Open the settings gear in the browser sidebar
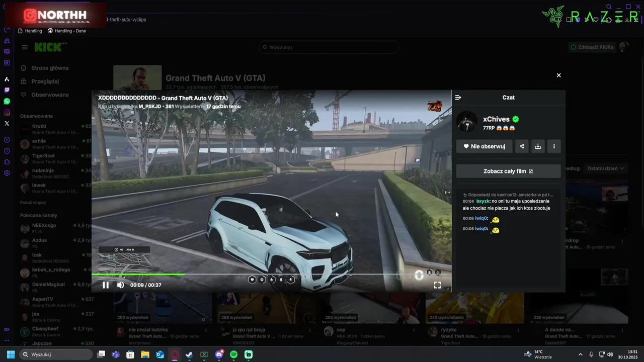Viewport: 644px width, 362px height. (7, 173)
